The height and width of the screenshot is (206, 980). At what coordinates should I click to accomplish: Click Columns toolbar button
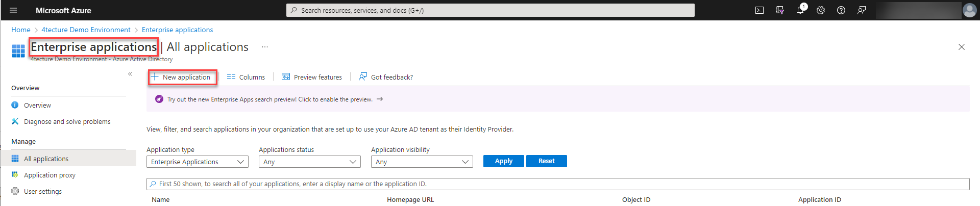point(246,77)
